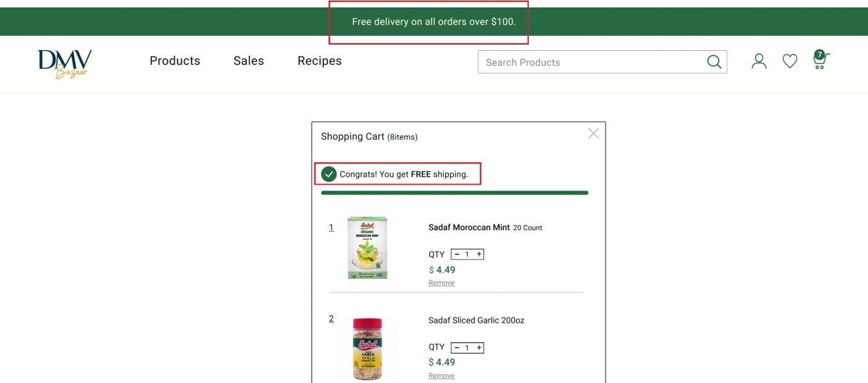This screenshot has width=868, height=383.
Task: Open the user account icon
Action: click(x=759, y=61)
